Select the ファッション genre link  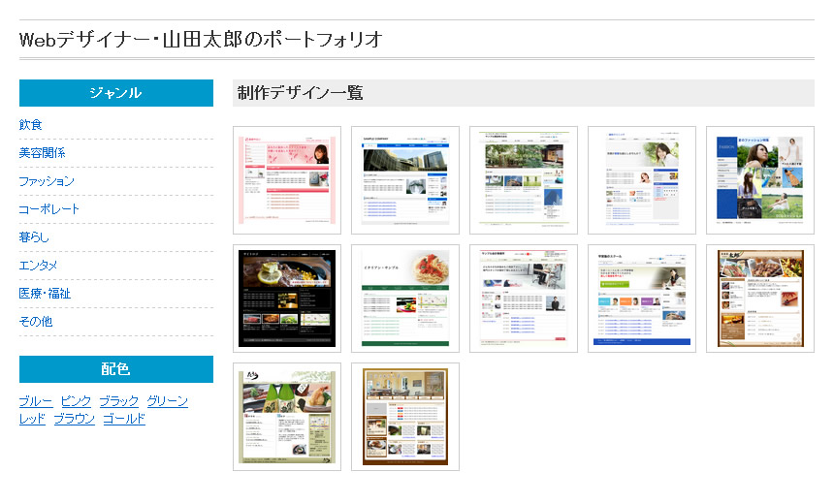point(47,181)
